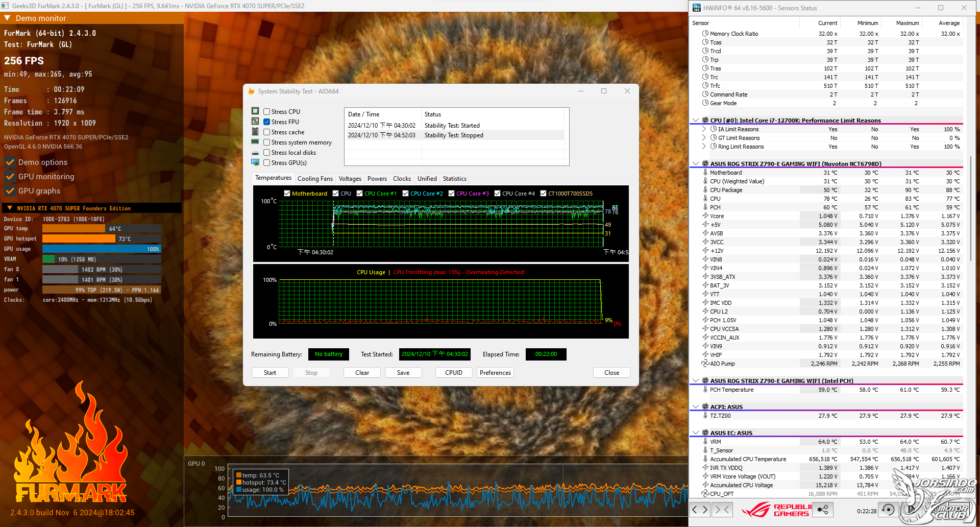Screen dimensions: 980x527
Task: Enable the Stress cache checkbox
Action: coord(266,132)
